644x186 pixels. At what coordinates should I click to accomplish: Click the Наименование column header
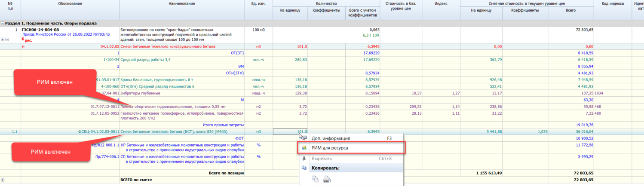pos(182,4)
